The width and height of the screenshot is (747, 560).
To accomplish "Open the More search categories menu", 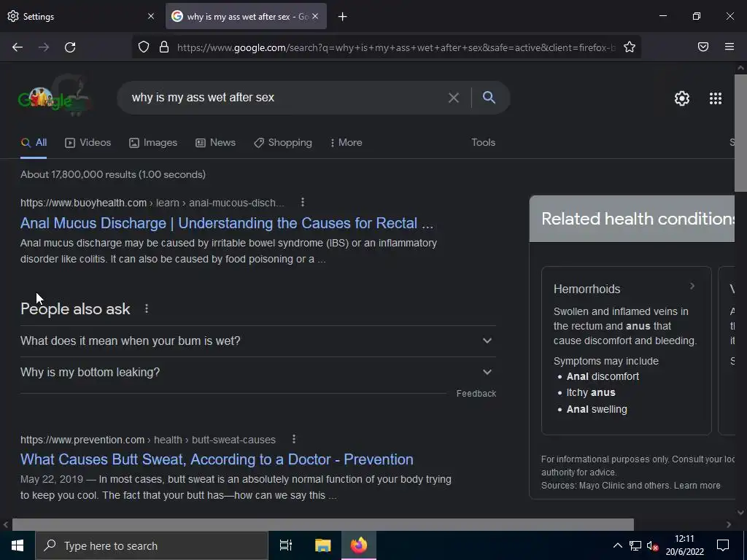I will tap(346, 142).
